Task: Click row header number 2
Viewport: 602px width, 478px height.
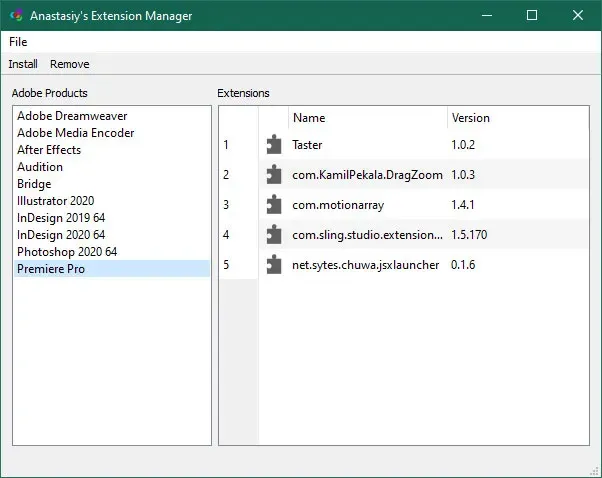Action: [238, 175]
